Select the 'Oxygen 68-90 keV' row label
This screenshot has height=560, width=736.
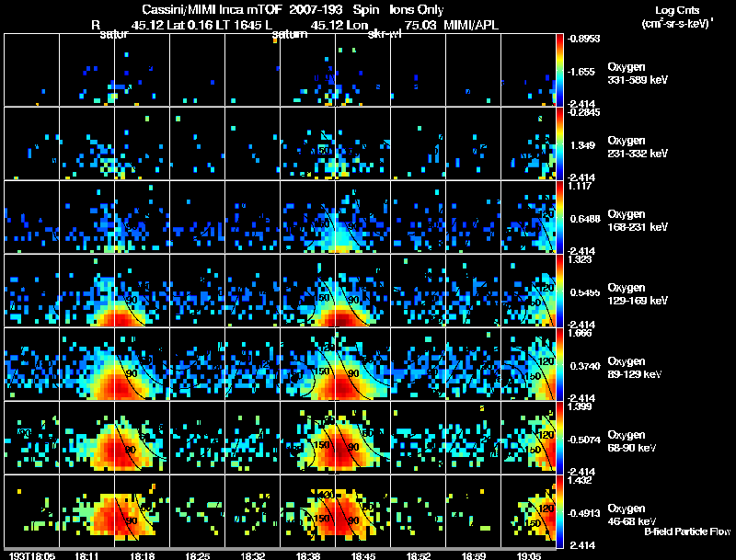(632, 441)
